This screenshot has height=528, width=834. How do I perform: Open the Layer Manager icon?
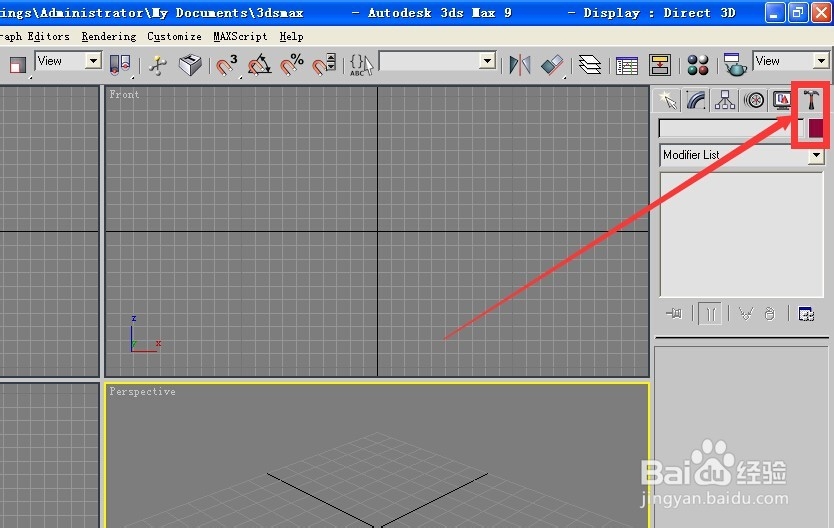point(590,65)
